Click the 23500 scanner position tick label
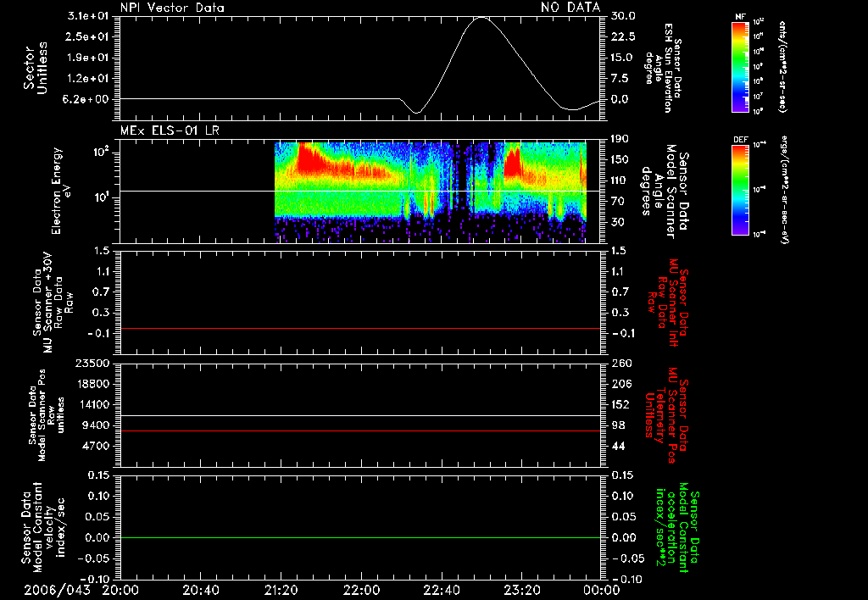The image size is (868, 600). pos(92,363)
